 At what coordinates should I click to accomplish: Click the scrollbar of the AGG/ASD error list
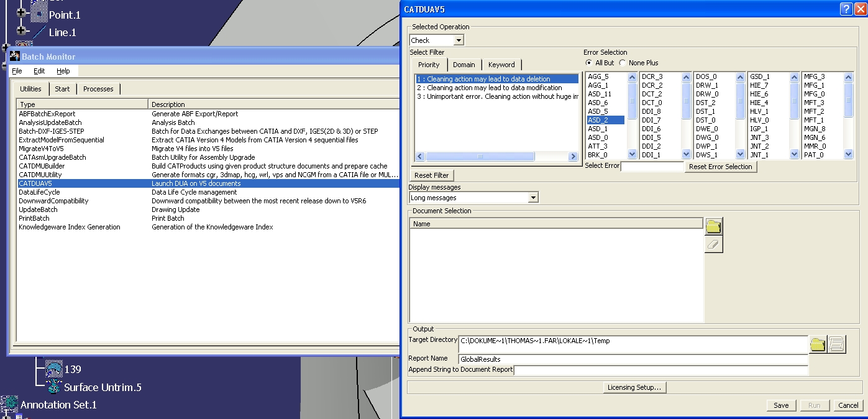(x=633, y=116)
